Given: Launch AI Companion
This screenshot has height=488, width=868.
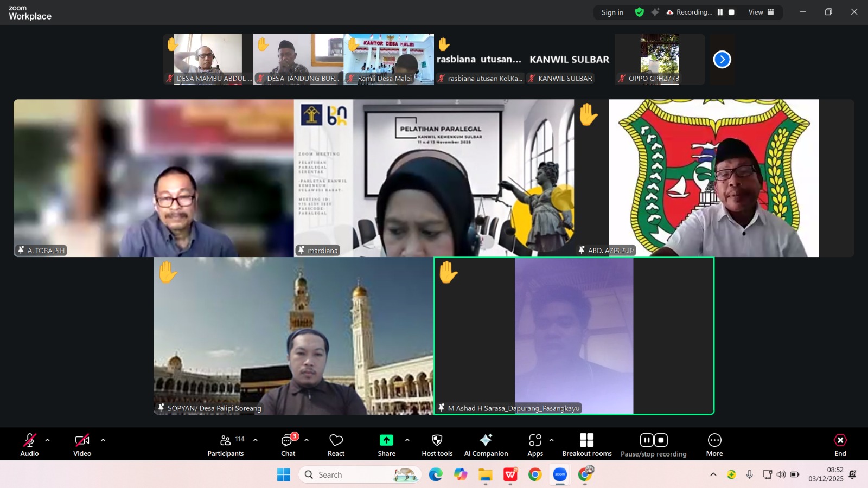Looking at the screenshot, I should 486,445.
